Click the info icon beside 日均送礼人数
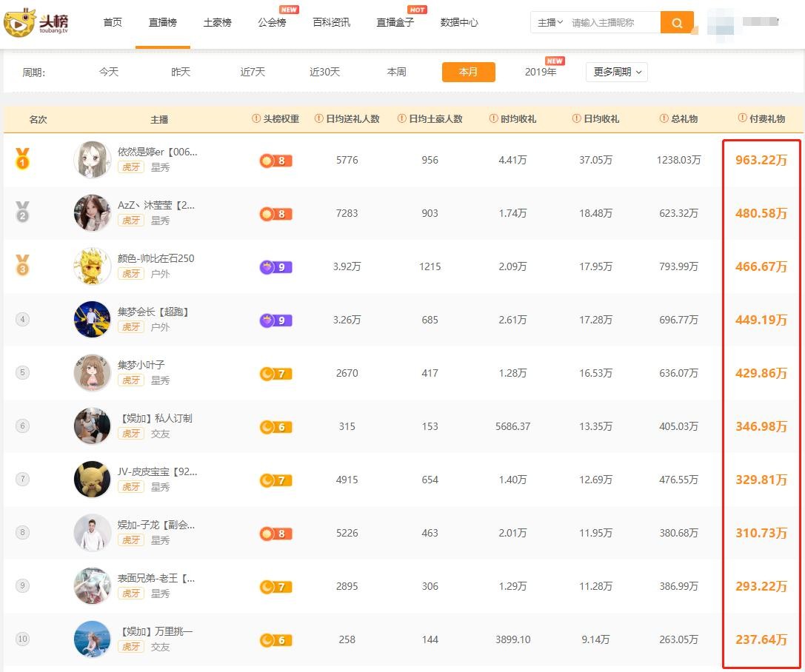 pos(319,119)
